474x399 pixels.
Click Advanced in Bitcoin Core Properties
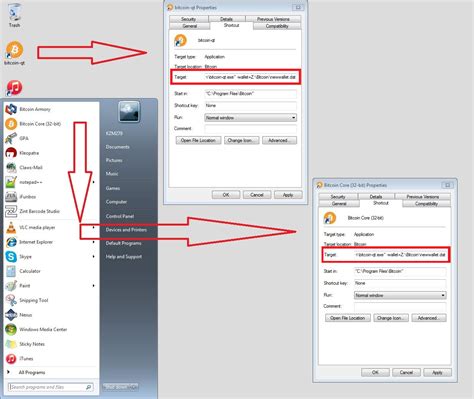click(429, 318)
